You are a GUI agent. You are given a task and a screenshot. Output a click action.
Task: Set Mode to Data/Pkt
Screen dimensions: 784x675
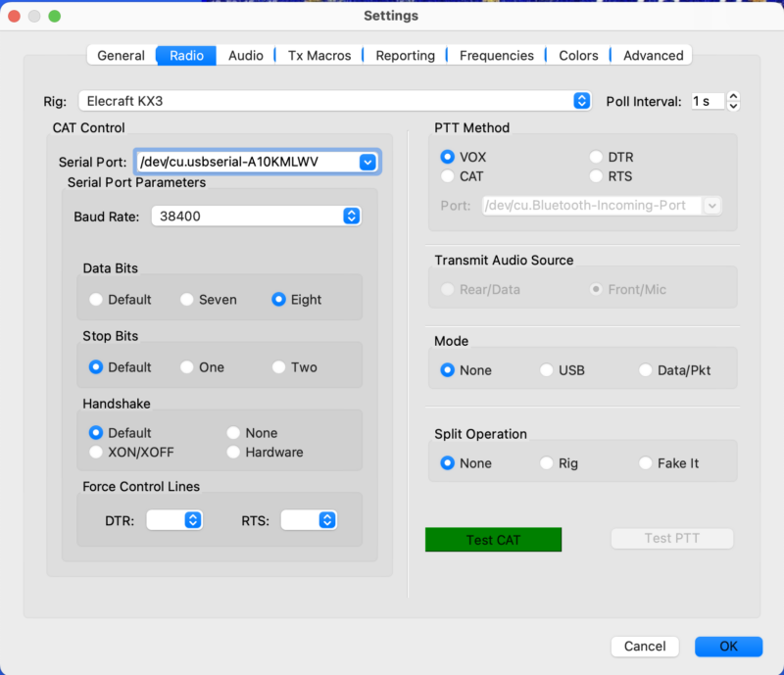pos(646,370)
